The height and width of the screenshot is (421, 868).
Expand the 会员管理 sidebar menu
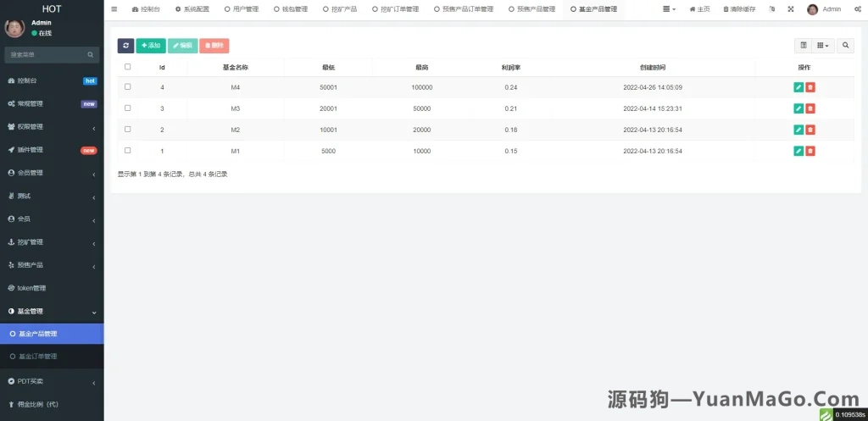coord(52,173)
